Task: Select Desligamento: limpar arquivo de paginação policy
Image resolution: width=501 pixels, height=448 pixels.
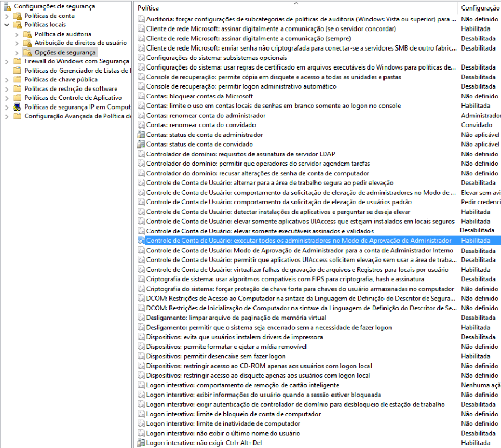Action: [x=236, y=318]
